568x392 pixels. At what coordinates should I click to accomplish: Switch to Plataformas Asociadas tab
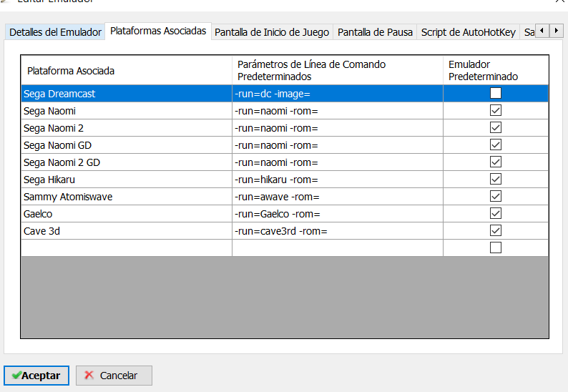click(158, 31)
